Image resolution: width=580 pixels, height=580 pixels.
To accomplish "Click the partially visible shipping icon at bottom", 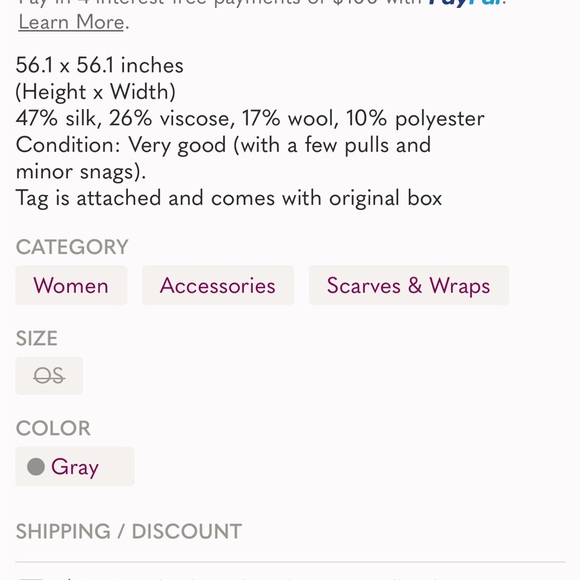I will coord(31,578).
